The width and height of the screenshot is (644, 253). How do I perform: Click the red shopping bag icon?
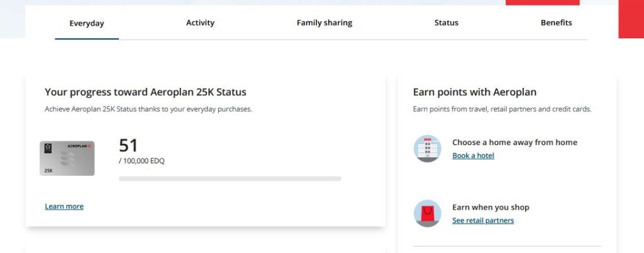click(427, 213)
